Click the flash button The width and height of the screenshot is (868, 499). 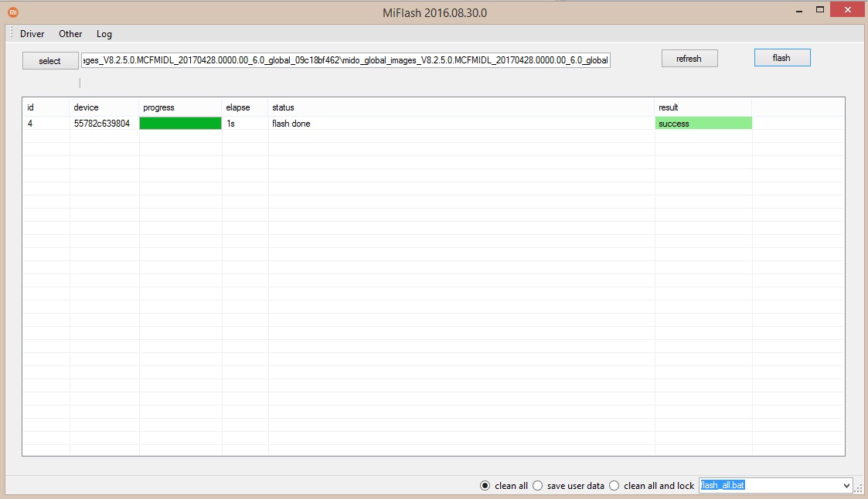pos(781,58)
